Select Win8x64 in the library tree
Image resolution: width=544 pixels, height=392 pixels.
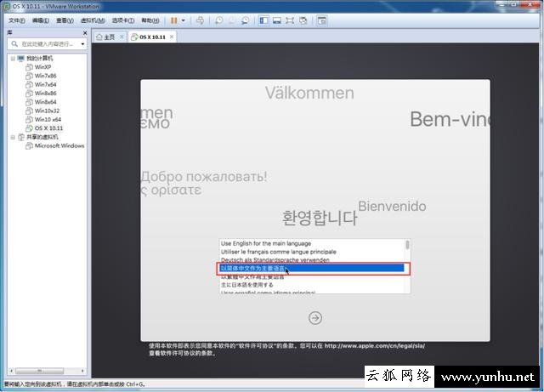point(45,102)
